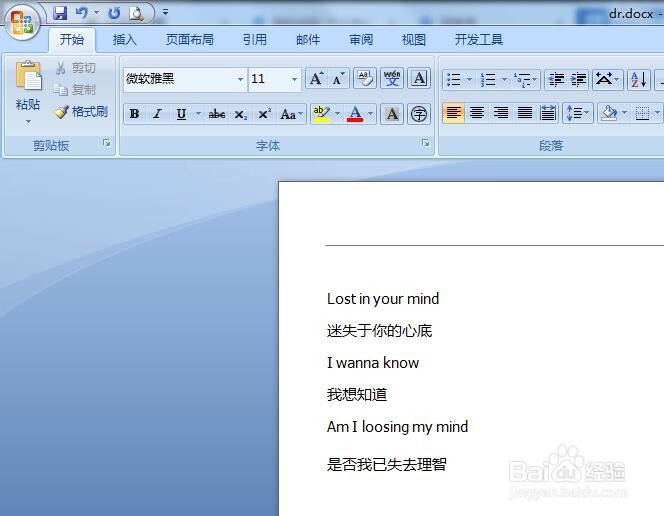Click into the 微软雅黑 font name box

click(x=180, y=79)
